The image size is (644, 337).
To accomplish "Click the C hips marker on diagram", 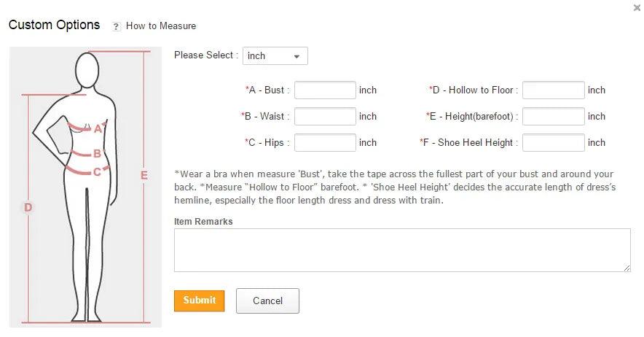I will (x=97, y=173).
